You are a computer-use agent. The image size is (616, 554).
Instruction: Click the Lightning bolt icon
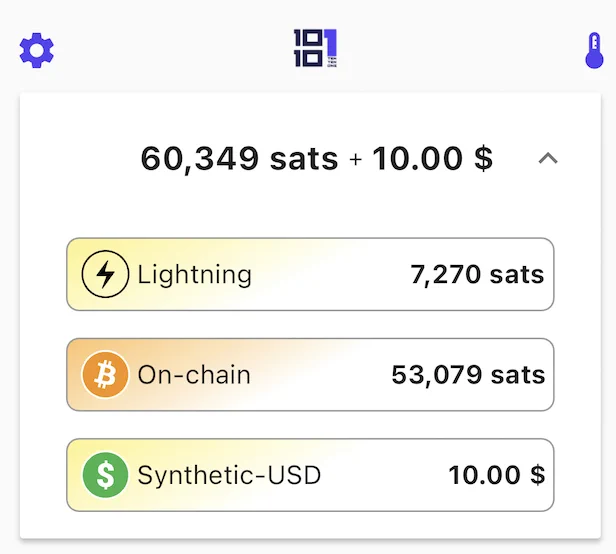(105, 275)
